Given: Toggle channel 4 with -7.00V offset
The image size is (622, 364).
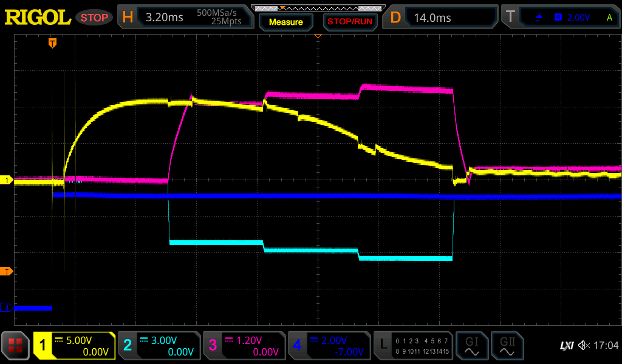Looking at the screenshot, I should 329,346.
